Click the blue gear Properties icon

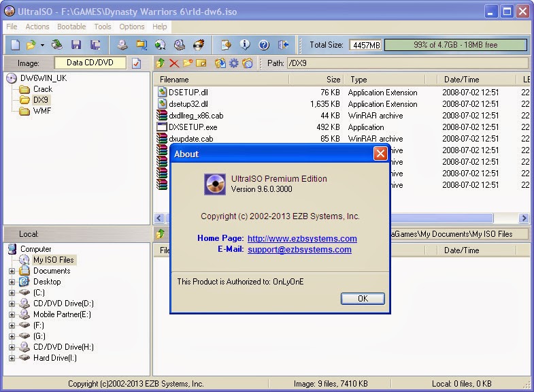click(234, 63)
